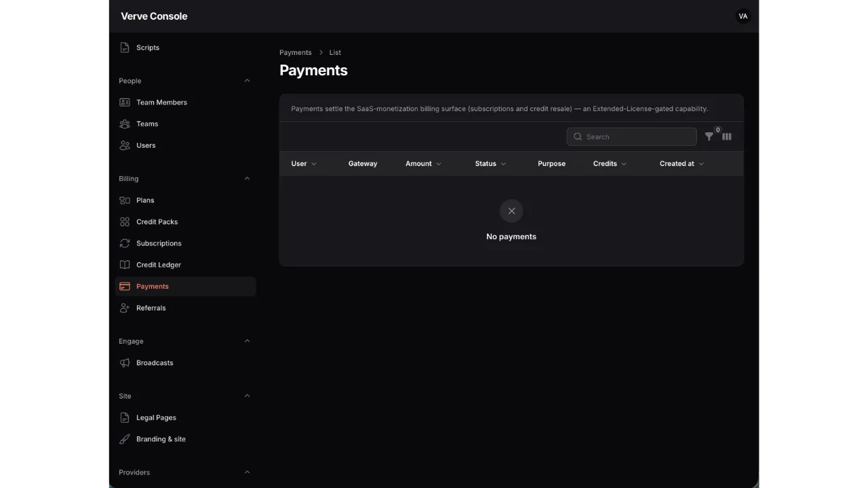Click the List breadcrumb item

[x=335, y=52]
